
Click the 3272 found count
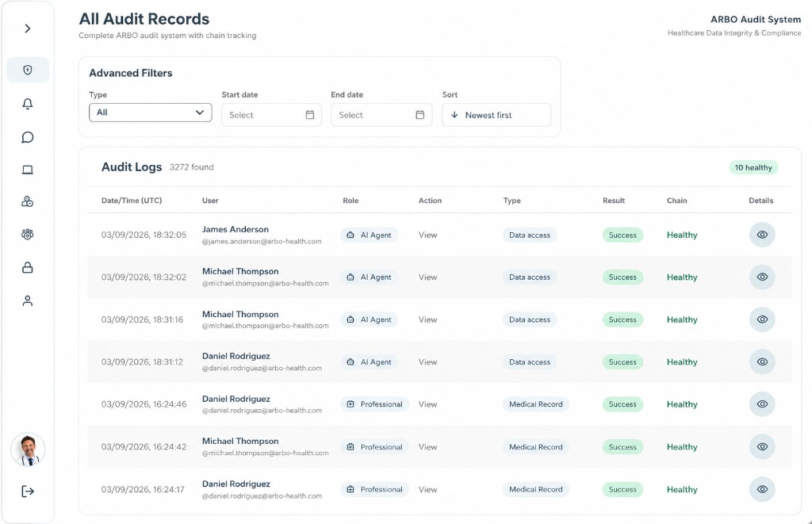192,167
